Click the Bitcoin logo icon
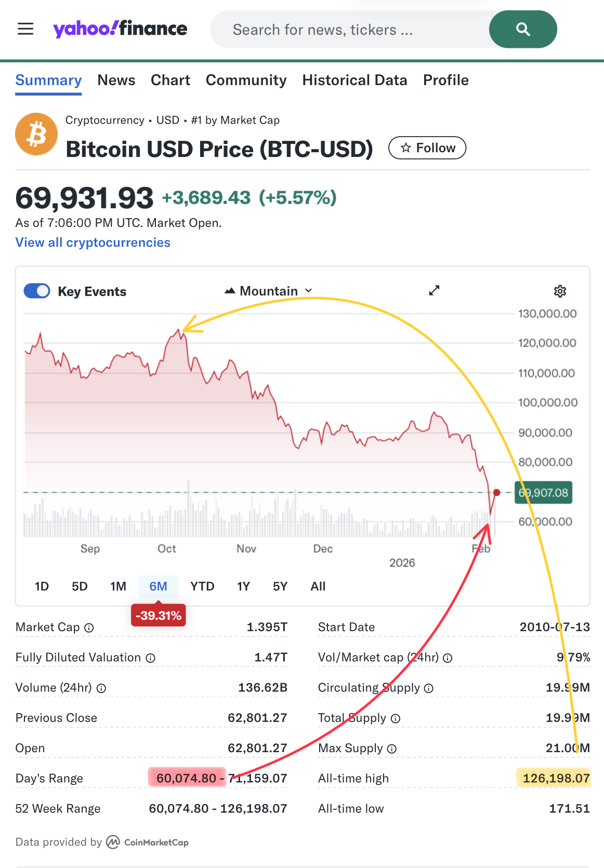The width and height of the screenshot is (604, 868). coord(36,134)
